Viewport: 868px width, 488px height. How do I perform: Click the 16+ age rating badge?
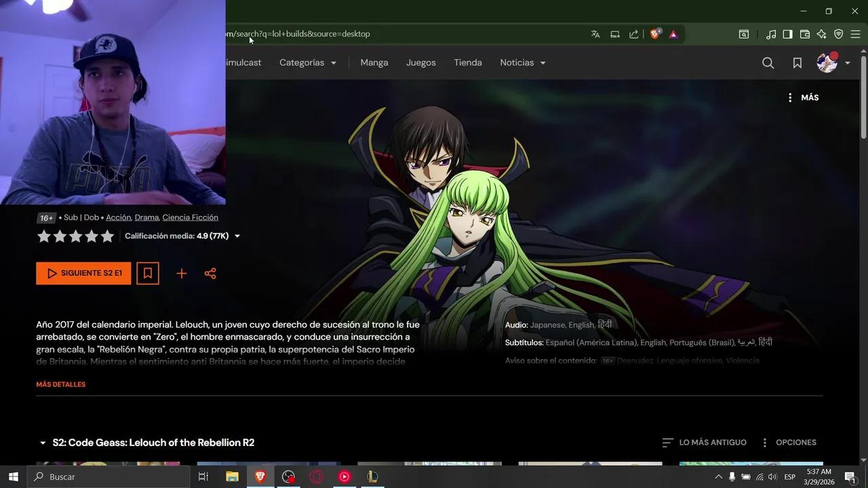point(46,218)
